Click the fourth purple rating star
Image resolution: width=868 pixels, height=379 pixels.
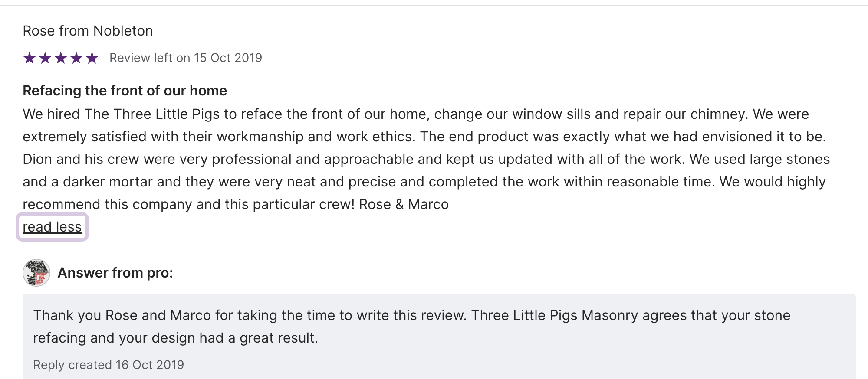pyautogui.click(x=76, y=58)
